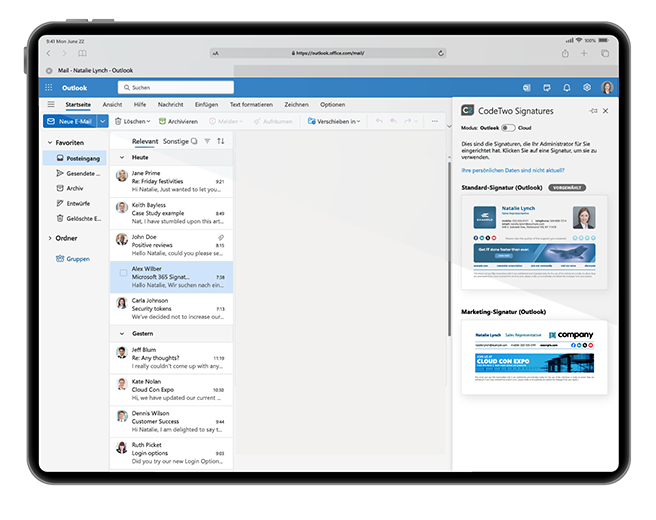Screen dimensions: 656x520
Task: Pin the CodeTwo Signatures pane
Action: click(x=593, y=111)
